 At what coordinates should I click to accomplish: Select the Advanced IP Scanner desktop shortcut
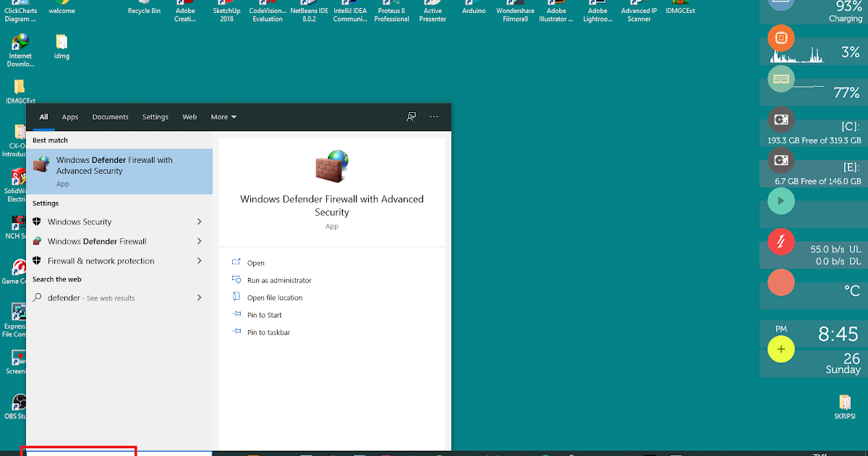639,11
